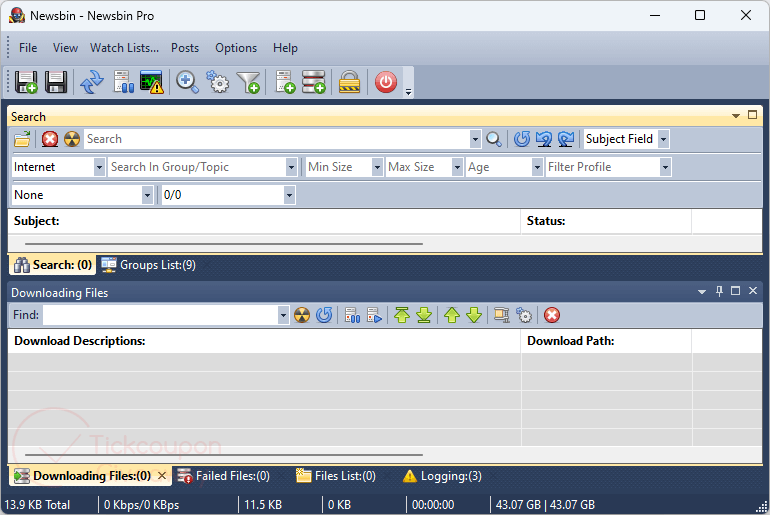Click the open folder icon in Search panel

(x=22, y=139)
